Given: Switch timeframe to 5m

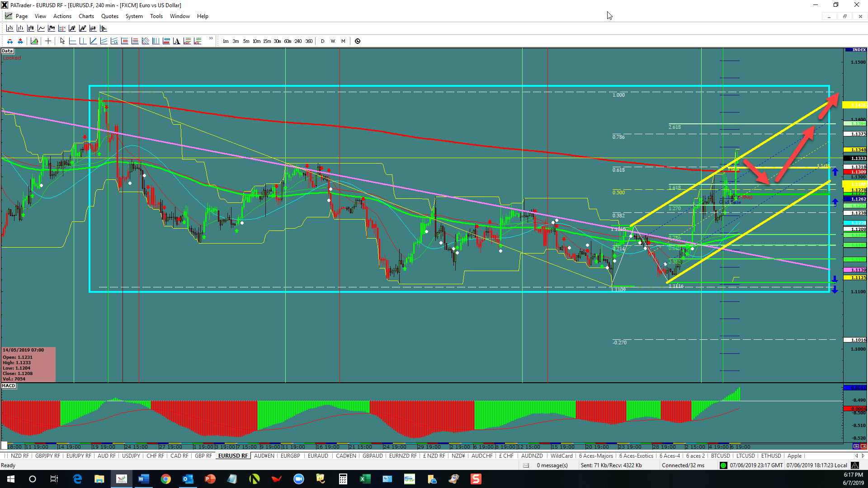Looking at the screenshot, I should click(246, 41).
